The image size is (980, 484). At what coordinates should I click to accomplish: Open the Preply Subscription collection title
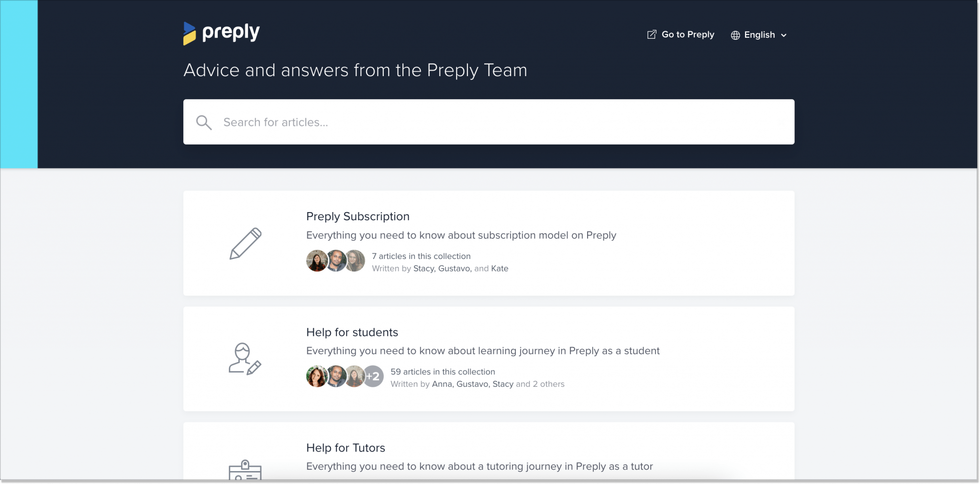pos(357,216)
